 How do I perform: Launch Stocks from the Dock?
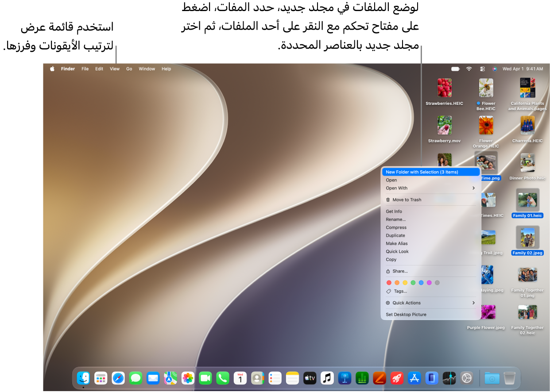449,378
